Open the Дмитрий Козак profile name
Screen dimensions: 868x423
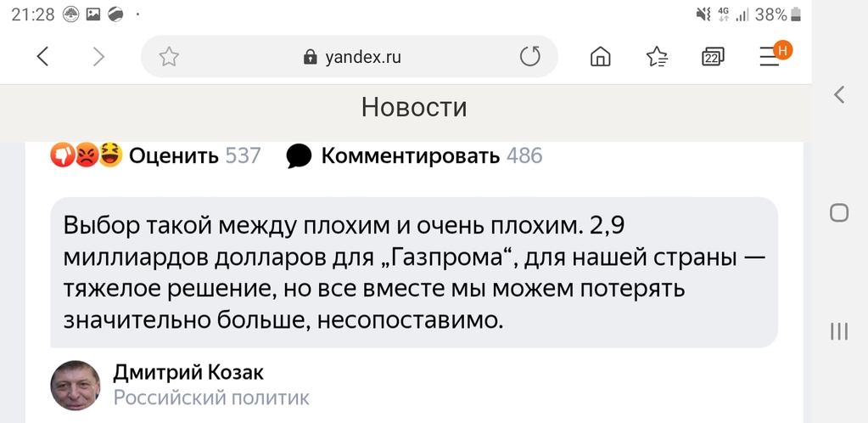pyautogui.click(x=188, y=373)
